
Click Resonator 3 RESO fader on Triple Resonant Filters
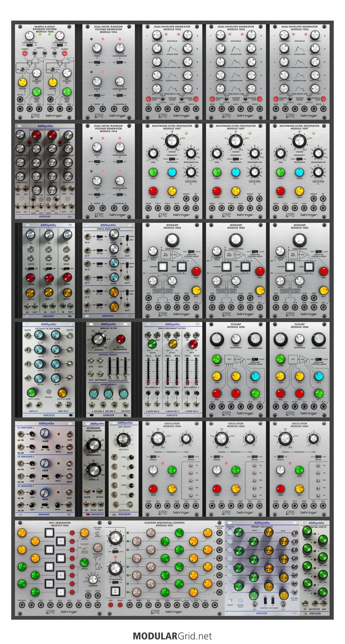196,372
